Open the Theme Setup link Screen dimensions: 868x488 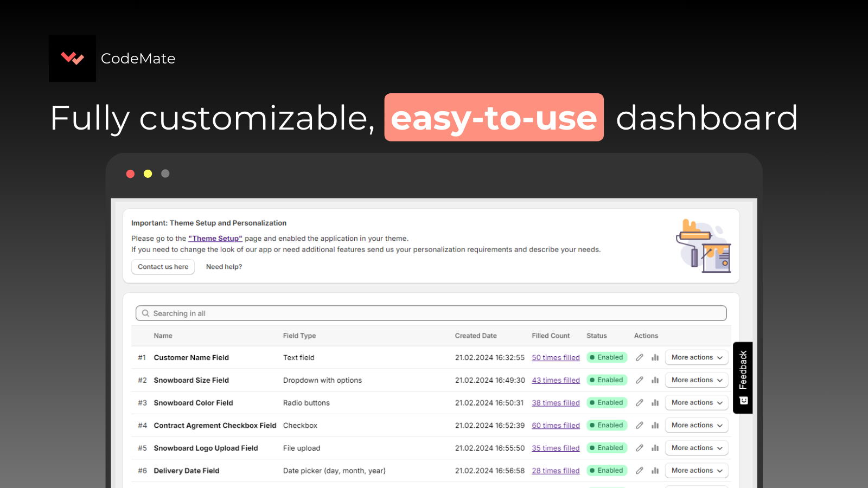click(215, 238)
